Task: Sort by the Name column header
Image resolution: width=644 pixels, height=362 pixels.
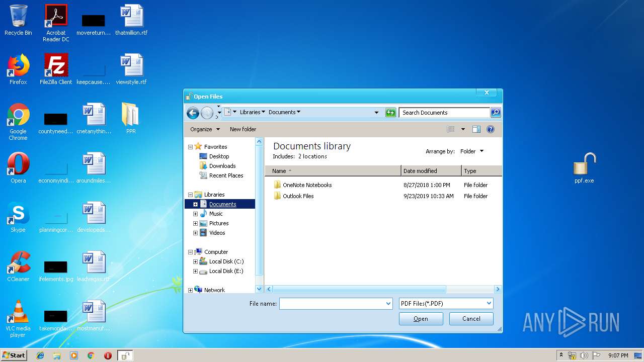Action: point(333,171)
